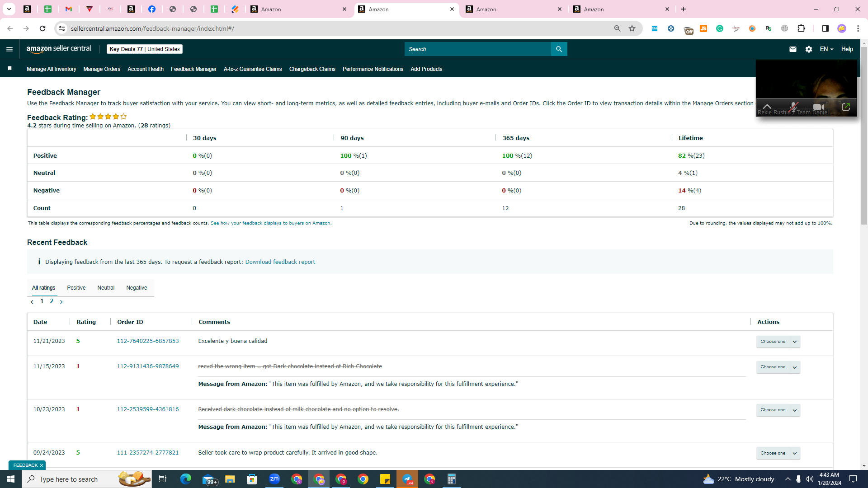The image size is (868, 488).
Task: Open the Chrome extensions puzzle icon
Action: (x=801, y=28)
